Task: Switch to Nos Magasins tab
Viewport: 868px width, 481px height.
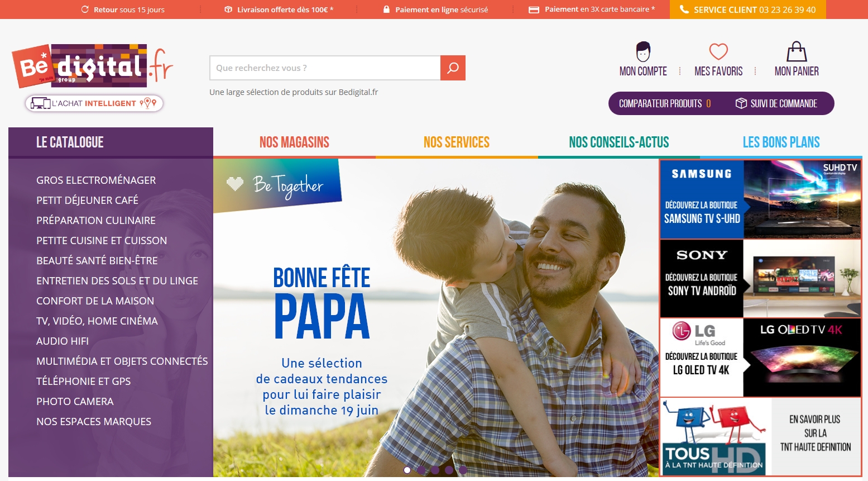Action: click(x=294, y=142)
